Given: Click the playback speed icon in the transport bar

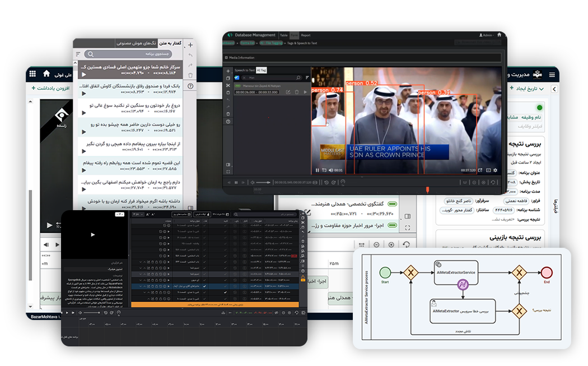Looking at the screenshot, I should point(343,182).
